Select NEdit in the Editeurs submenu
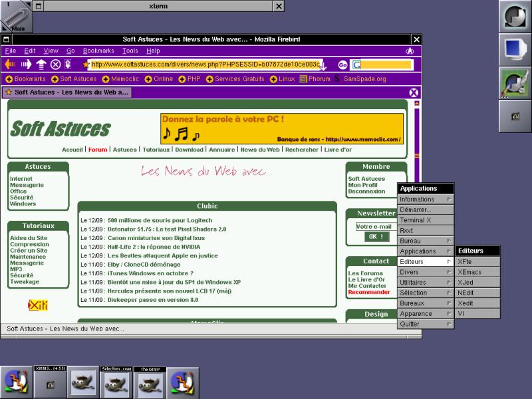Screen dimensions: 532x399 [x=477, y=293]
